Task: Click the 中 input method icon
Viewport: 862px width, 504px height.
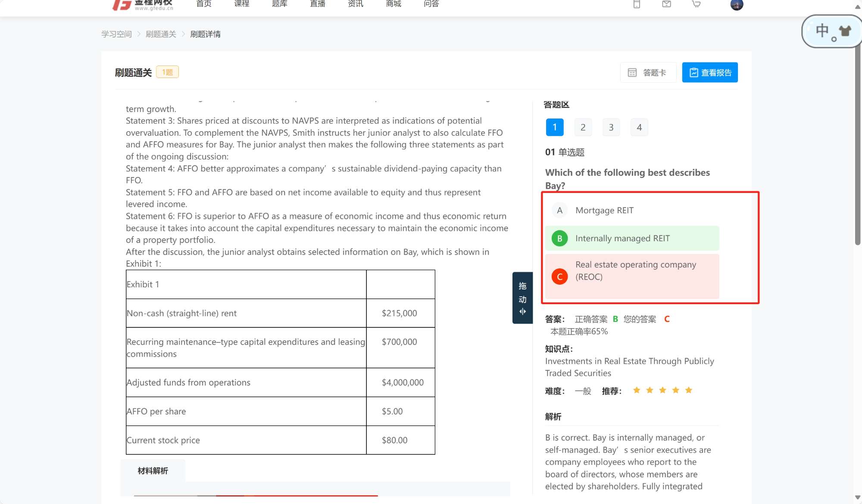Action: [822, 31]
